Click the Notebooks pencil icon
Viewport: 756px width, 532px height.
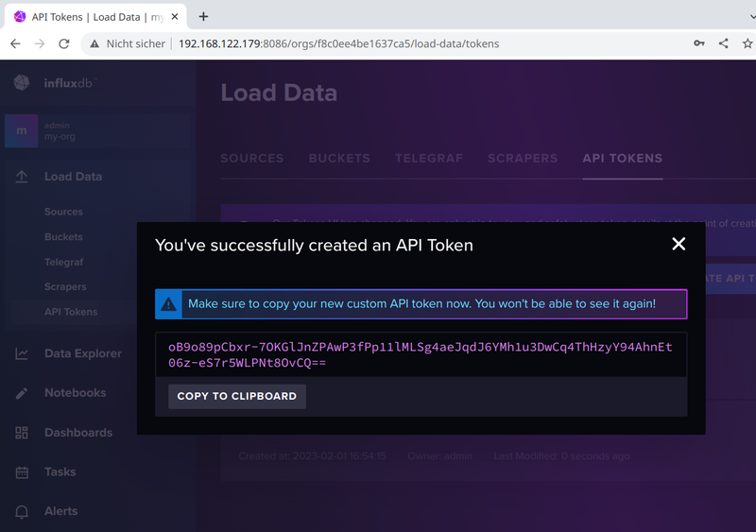(22, 393)
